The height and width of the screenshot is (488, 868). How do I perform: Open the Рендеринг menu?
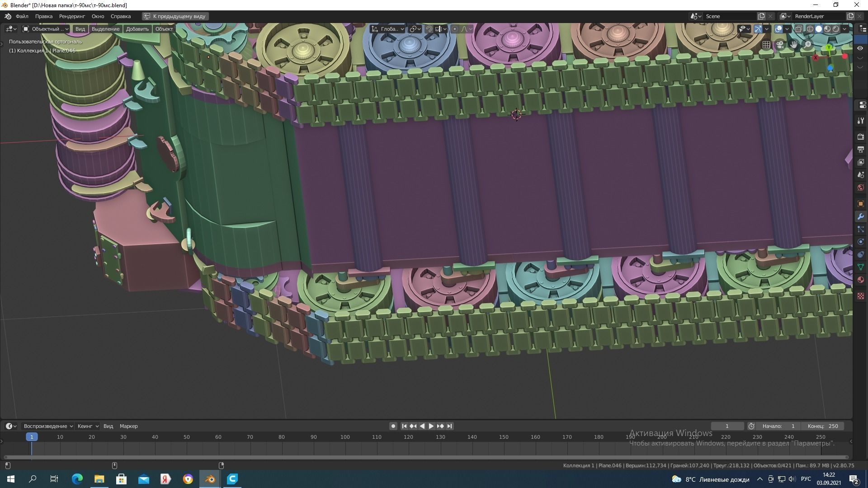(72, 16)
